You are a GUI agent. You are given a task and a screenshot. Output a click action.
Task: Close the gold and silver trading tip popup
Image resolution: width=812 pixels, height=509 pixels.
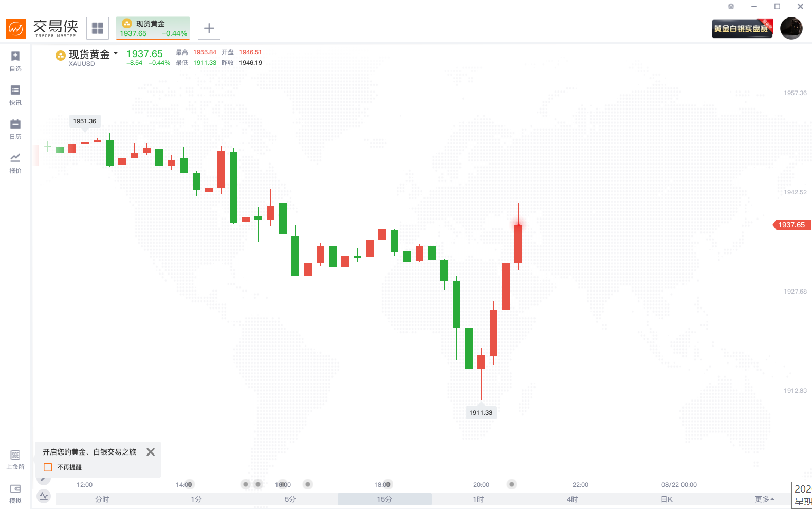151,452
